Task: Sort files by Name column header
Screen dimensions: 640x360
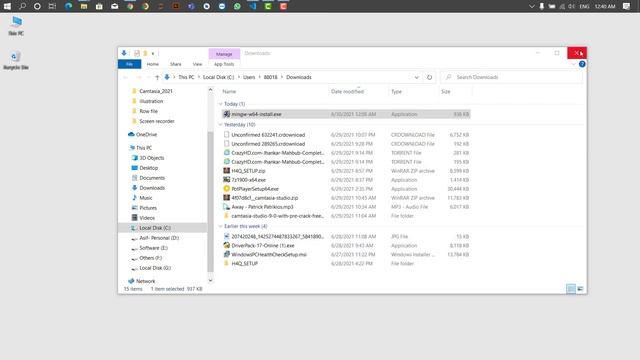Action: pyautogui.click(x=229, y=91)
